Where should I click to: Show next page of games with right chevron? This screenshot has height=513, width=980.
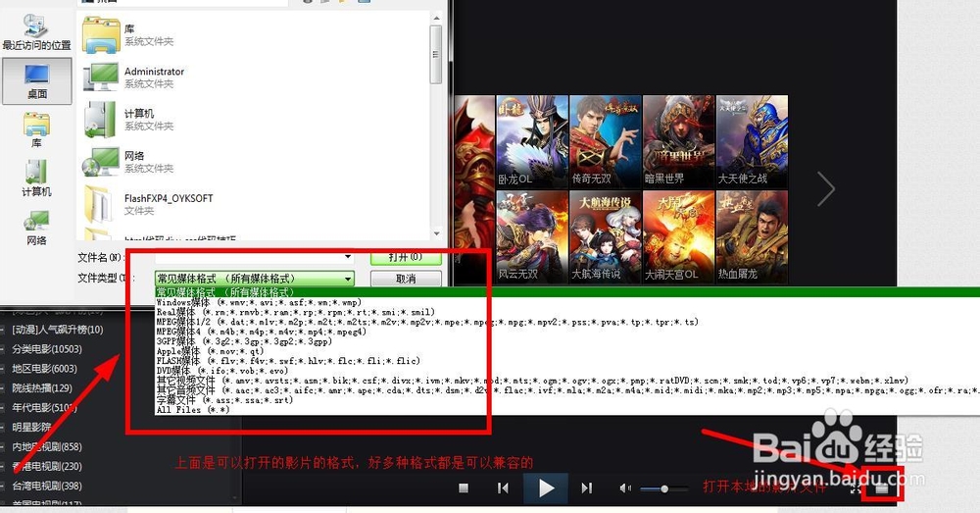click(826, 187)
